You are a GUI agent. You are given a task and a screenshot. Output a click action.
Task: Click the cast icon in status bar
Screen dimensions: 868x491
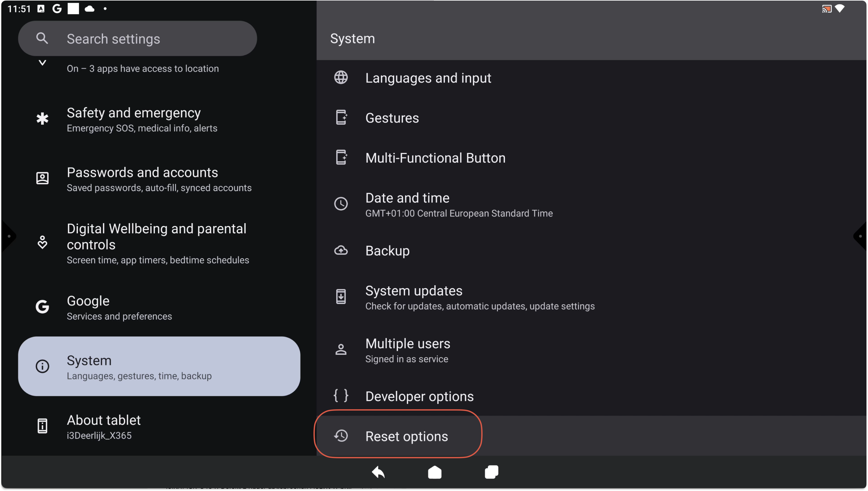826,9
